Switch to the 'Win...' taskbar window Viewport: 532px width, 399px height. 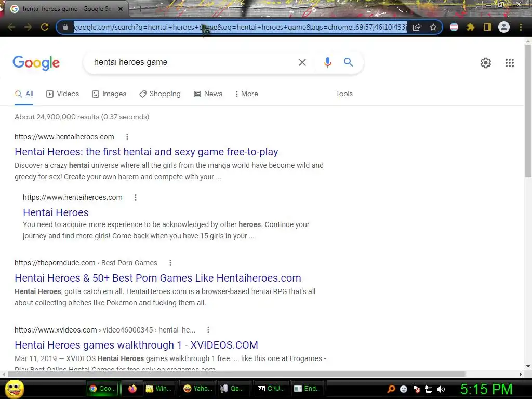coord(158,389)
